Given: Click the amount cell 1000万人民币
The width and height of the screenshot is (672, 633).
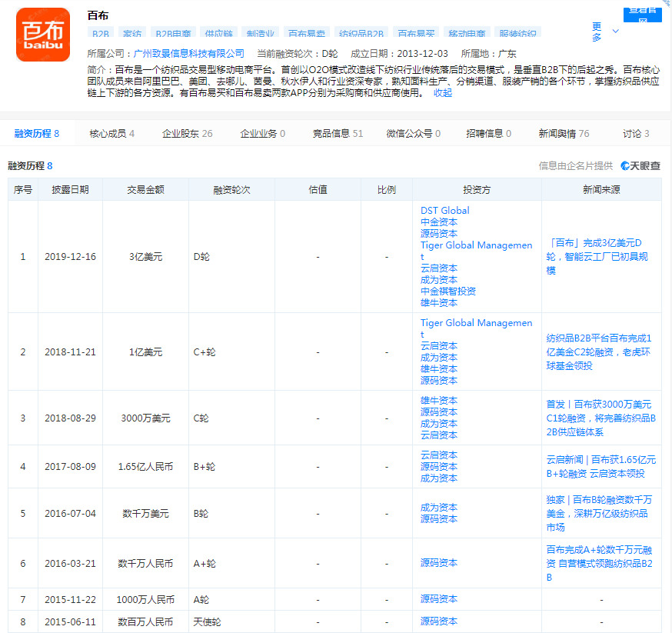Looking at the screenshot, I should tap(146, 599).
